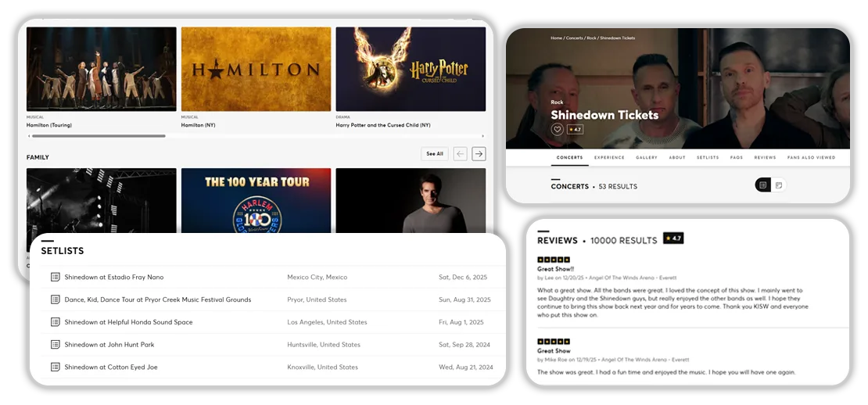Click the 4.7 rating badge beside Reviews heading

click(673, 238)
